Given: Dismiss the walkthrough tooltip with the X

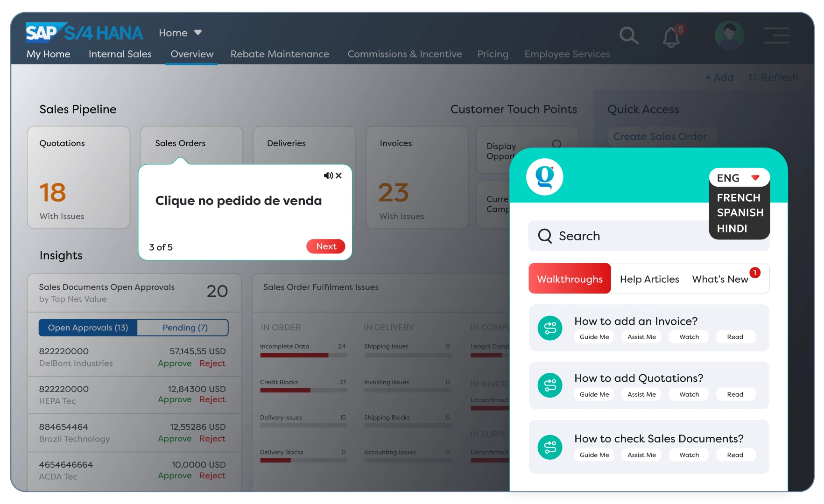Looking at the screenshot, I should coord(339,175).
